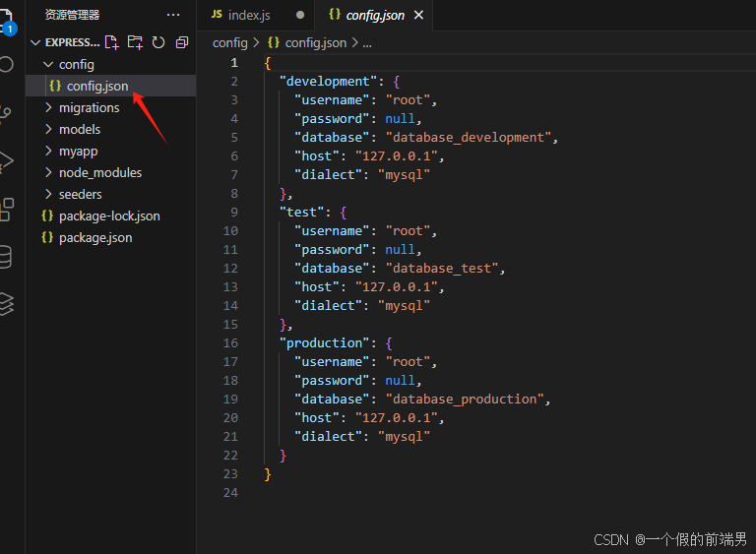Open package-lock.json in the explorer

pos(111,216)
